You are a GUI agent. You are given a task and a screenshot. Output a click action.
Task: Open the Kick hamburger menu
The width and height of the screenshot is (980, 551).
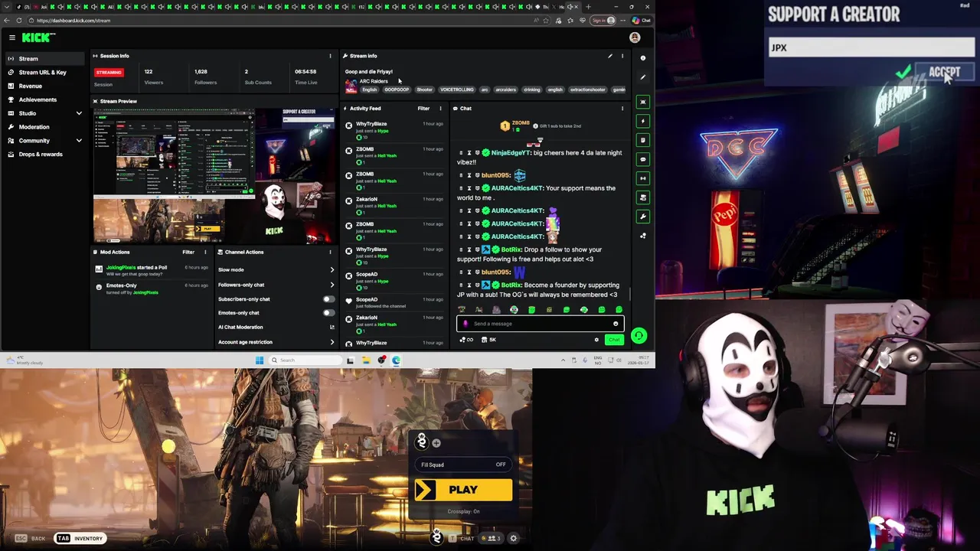tap(12, 37)
